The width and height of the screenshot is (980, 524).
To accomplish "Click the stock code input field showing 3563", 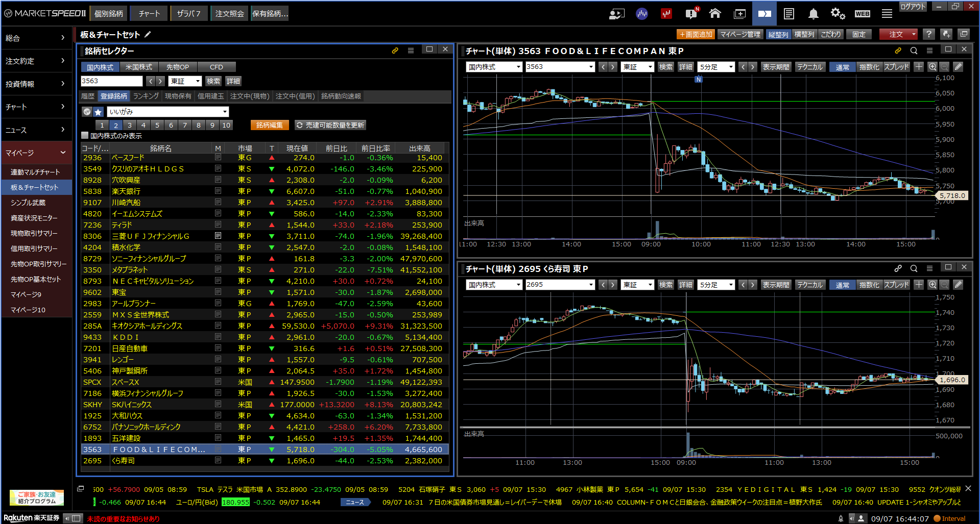I will tap(112, 81).
